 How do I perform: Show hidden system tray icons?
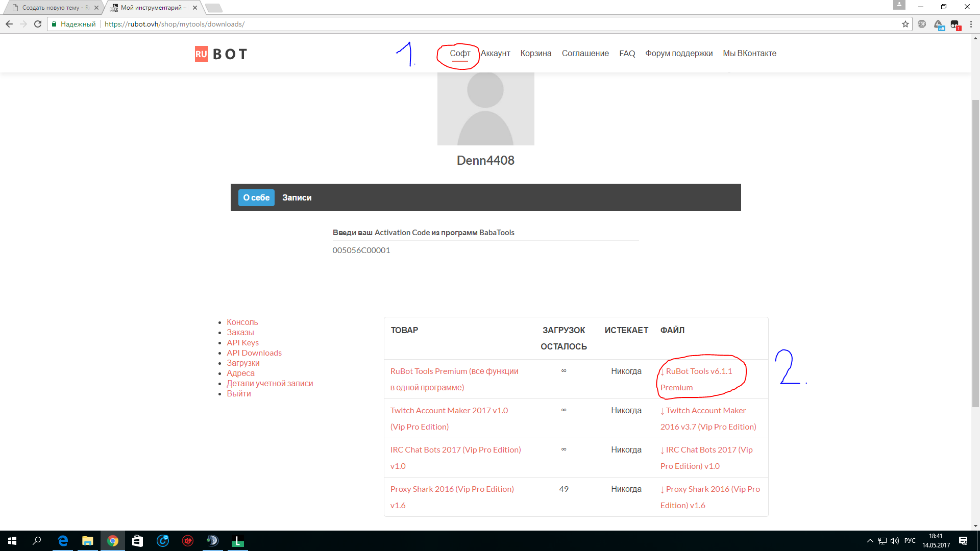pos(870,541)
